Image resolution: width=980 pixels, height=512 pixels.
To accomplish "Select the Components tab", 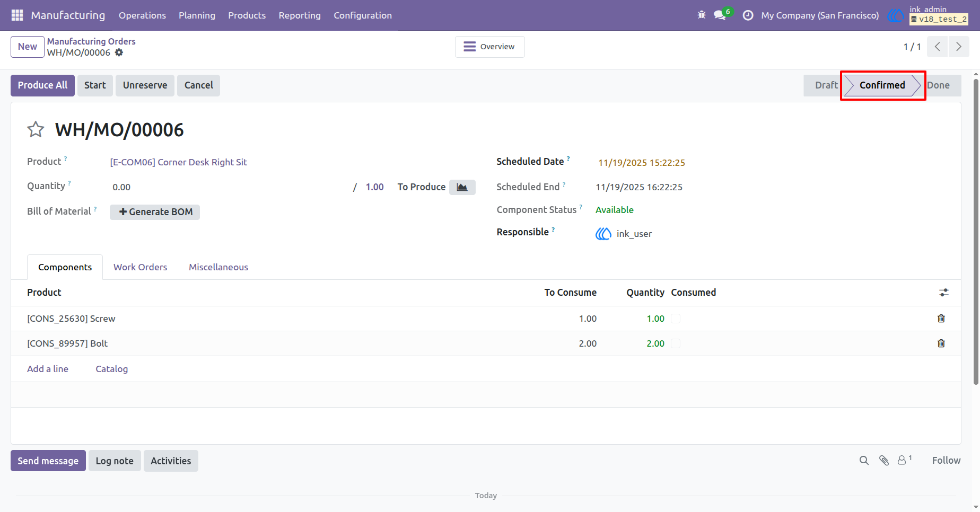I will [x=65, y=267].
